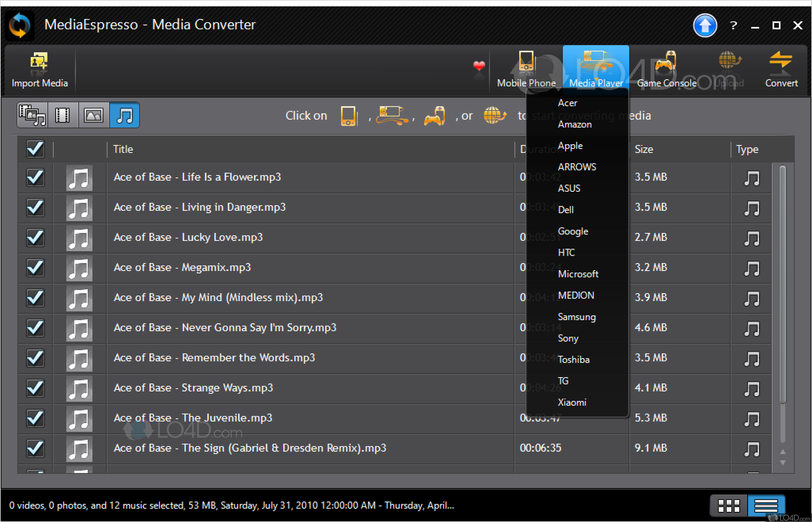Select row The Sign (Gabriel & Dresden Remix).mp3
This screenshot has height=522, width=812.
[395, 448]
